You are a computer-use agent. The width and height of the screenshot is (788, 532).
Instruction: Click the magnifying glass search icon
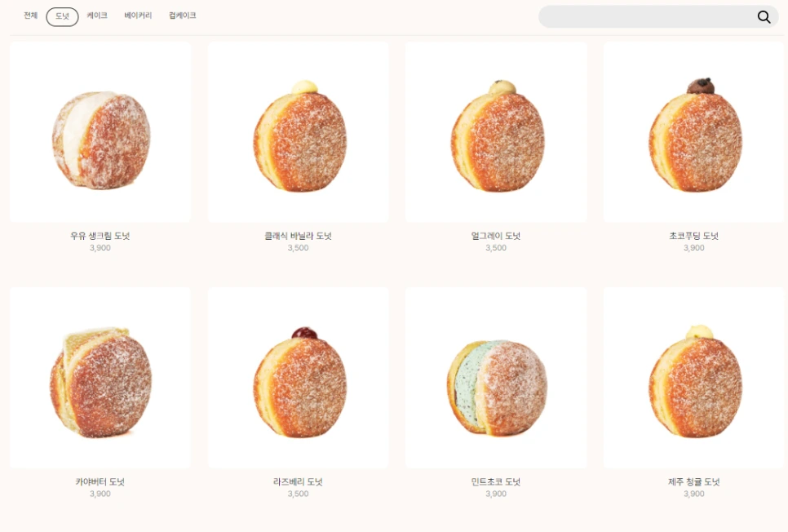(x=764, y=17)
